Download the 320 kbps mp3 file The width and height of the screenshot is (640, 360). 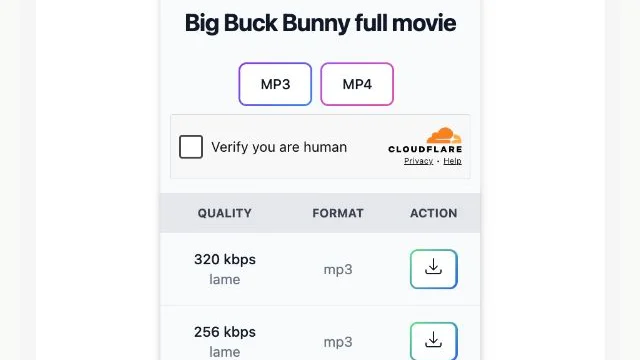[x=433, y=269]
